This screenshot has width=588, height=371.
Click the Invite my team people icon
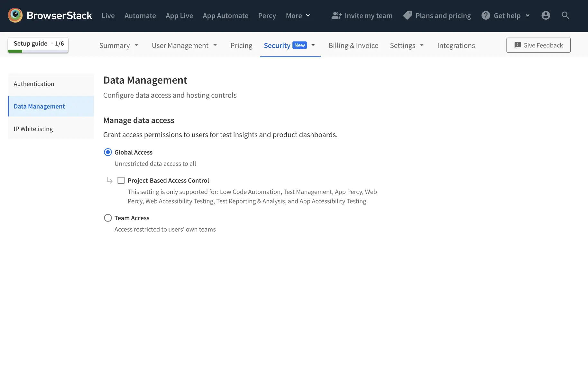coord(336,15)
